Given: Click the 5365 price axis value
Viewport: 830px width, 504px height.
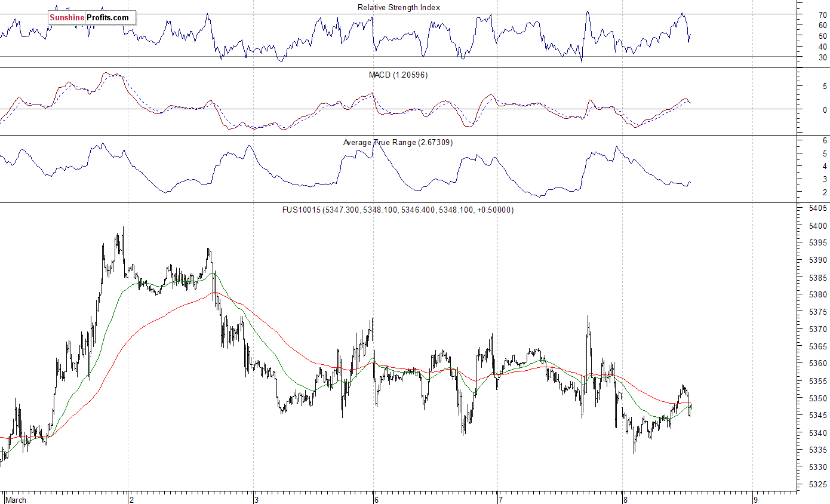Looking at the screenshot, I should click(x=818, y=346).
